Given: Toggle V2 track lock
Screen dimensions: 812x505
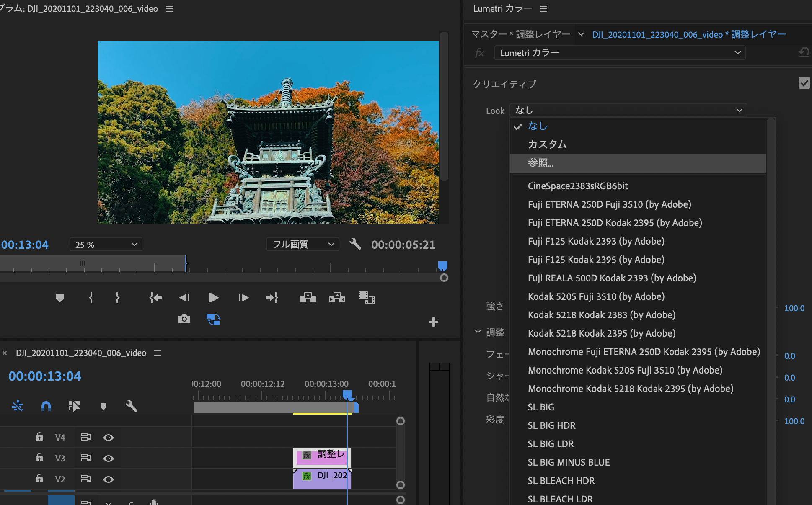Looking at the screenshot, I should coord(39,478).
